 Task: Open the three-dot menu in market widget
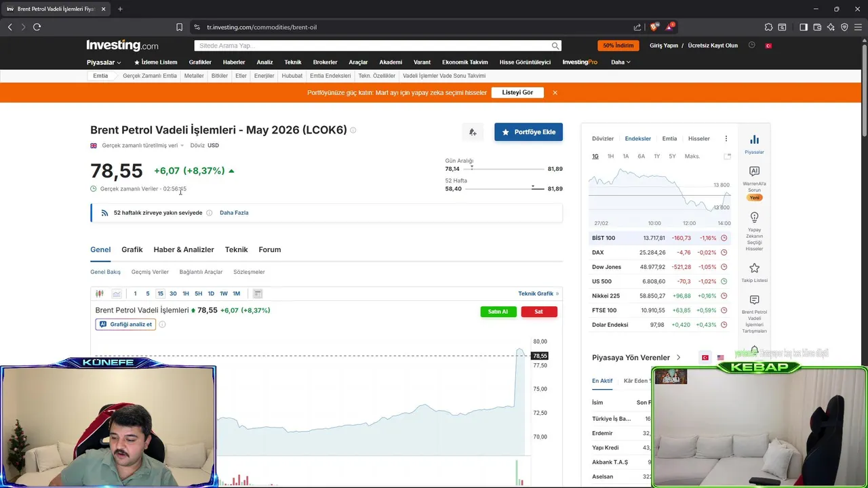(x=726, y=138)
